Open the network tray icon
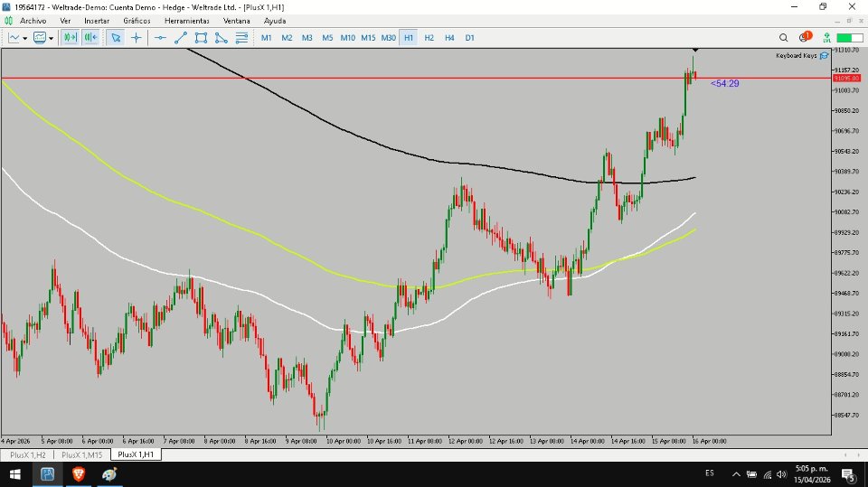Screen dimensions: 868x487 (768, 474)
